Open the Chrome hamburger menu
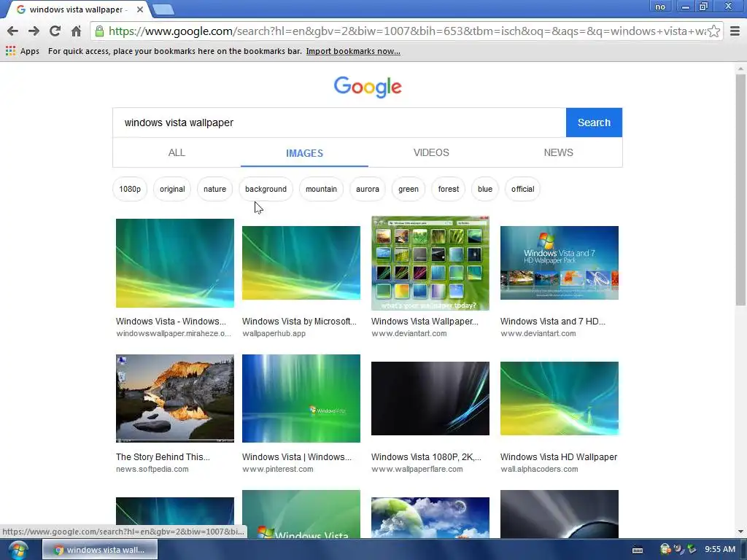The image size is (747, 560). tap(735, 31)
